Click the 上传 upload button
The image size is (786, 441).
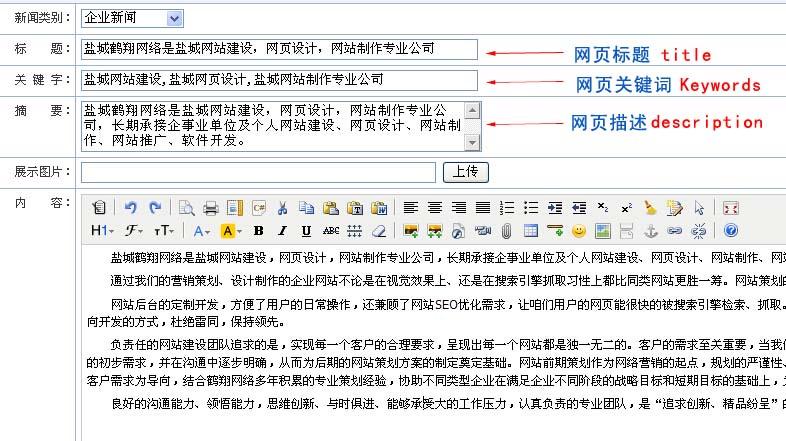pyautogui.click(x=465, y=172)
